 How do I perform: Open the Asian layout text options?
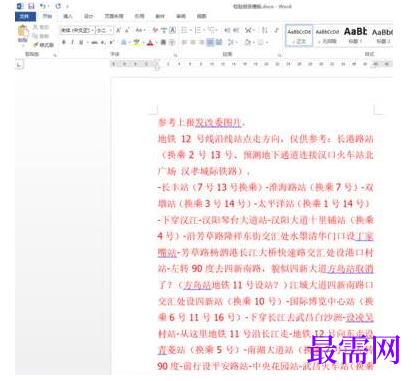coord(249,30)
